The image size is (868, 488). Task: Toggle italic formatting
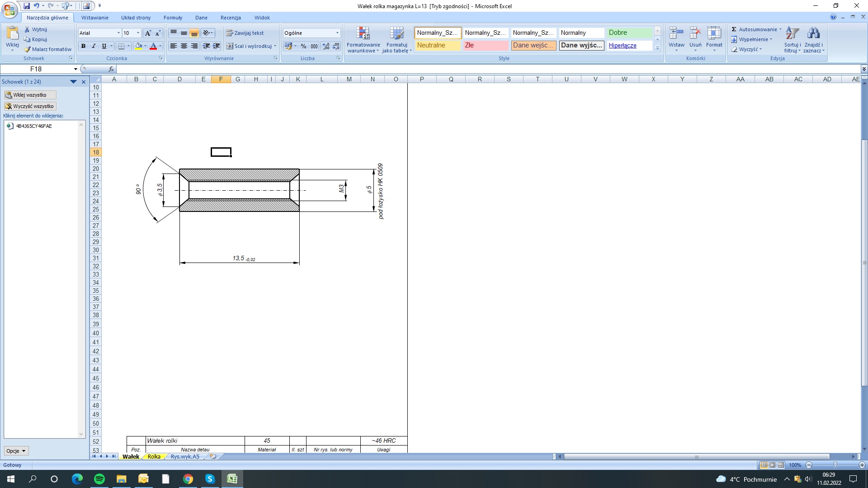[x=94, y=46]
